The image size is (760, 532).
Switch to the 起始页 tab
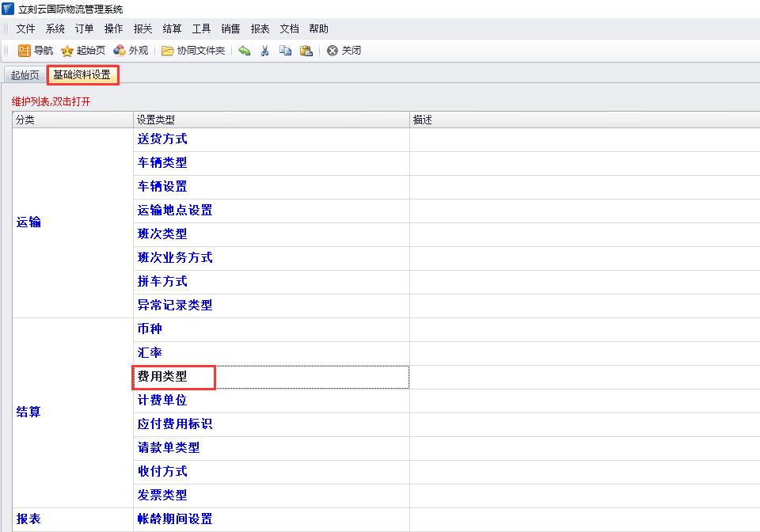[x=25, y=75]
